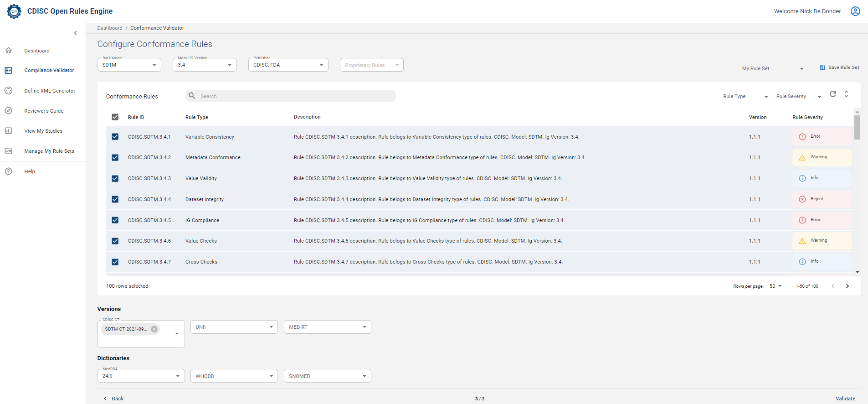Click the Save Rule Set disk icon
The width and height of the screenshot is (868, 404).
[x=822, y=67]
